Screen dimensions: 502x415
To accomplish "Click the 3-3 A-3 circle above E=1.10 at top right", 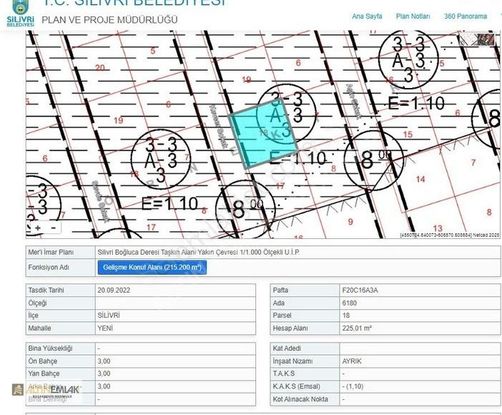I will (x=408, y=59).
